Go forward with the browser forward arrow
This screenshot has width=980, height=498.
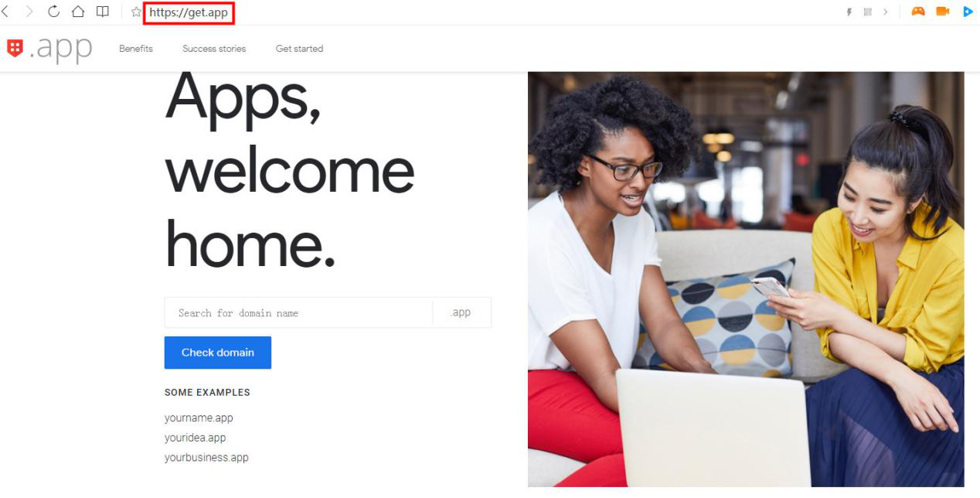tap(29, 12)
